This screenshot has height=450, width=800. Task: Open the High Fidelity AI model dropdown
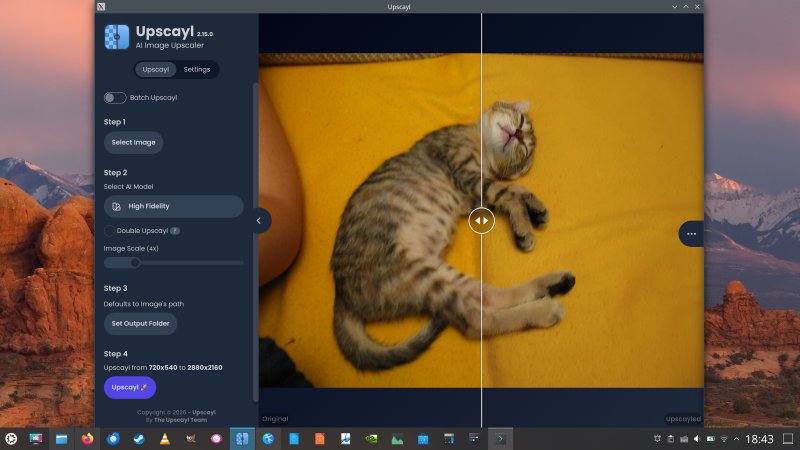point(173,206)
